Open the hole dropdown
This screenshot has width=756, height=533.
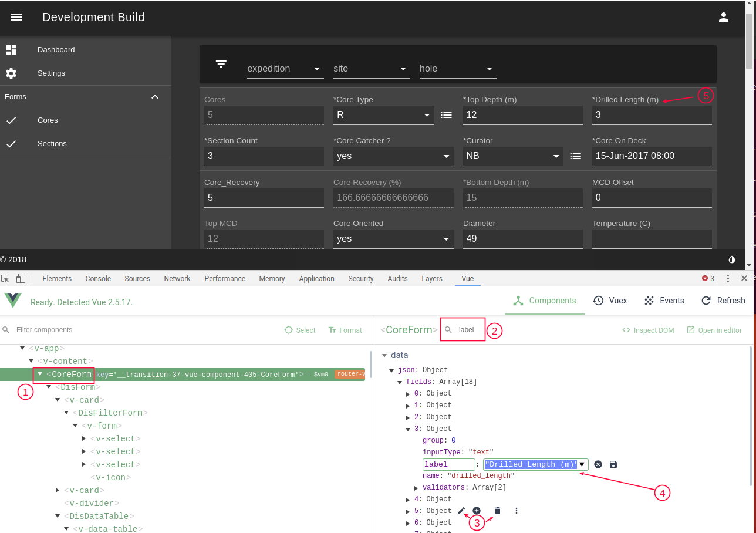[458, 69]
